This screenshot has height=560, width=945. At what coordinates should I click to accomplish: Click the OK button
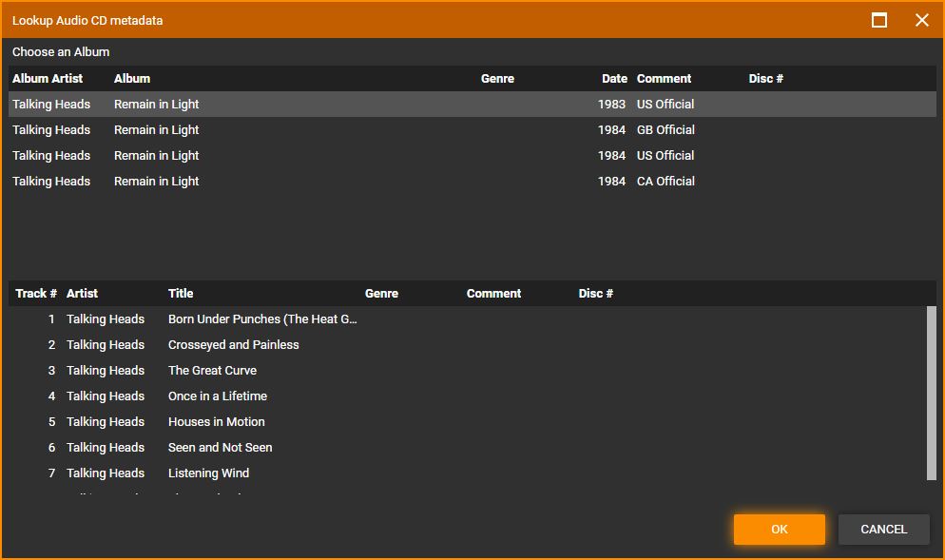pos(779,530)
